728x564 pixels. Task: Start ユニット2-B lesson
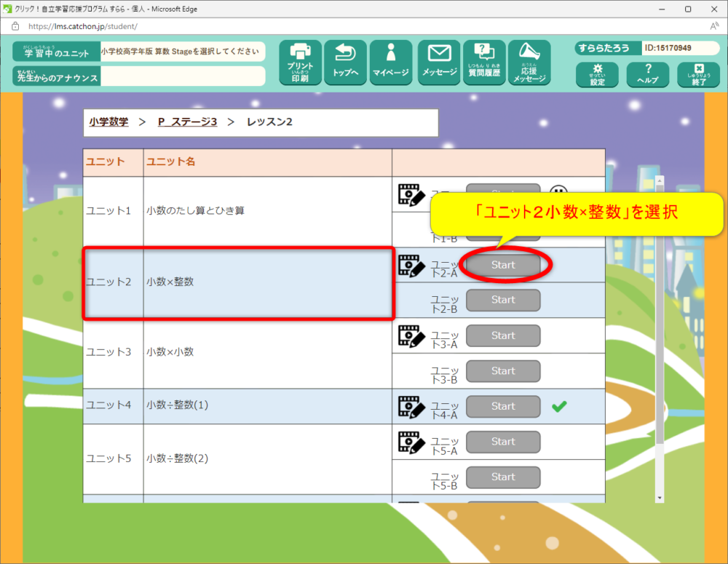(x=503, y=301)
